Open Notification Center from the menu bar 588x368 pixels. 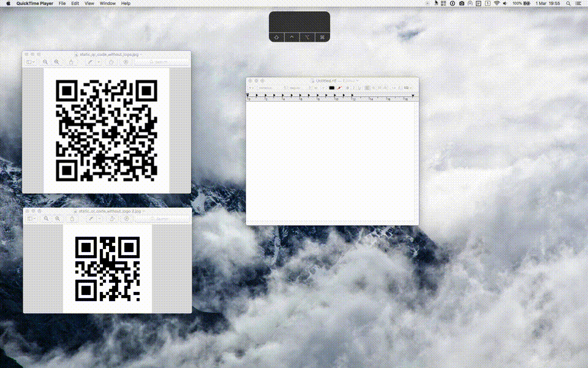[x=578, y=4]
